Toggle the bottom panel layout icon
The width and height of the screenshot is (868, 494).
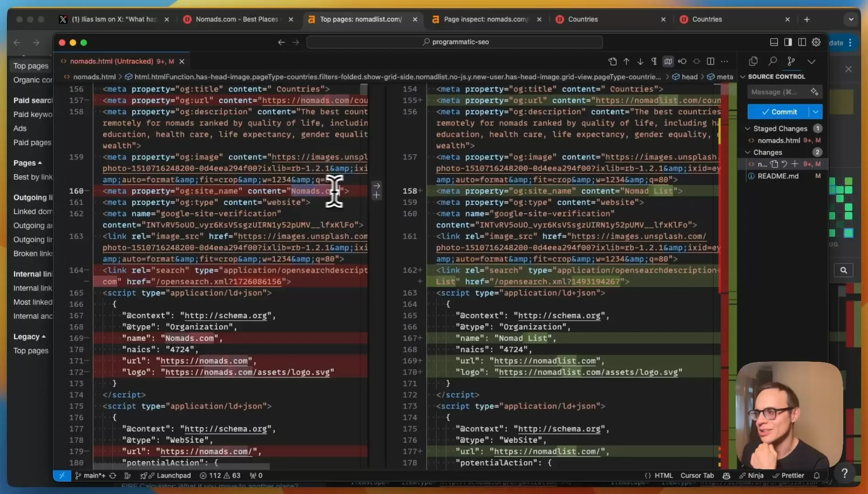[x=774, y=42]
